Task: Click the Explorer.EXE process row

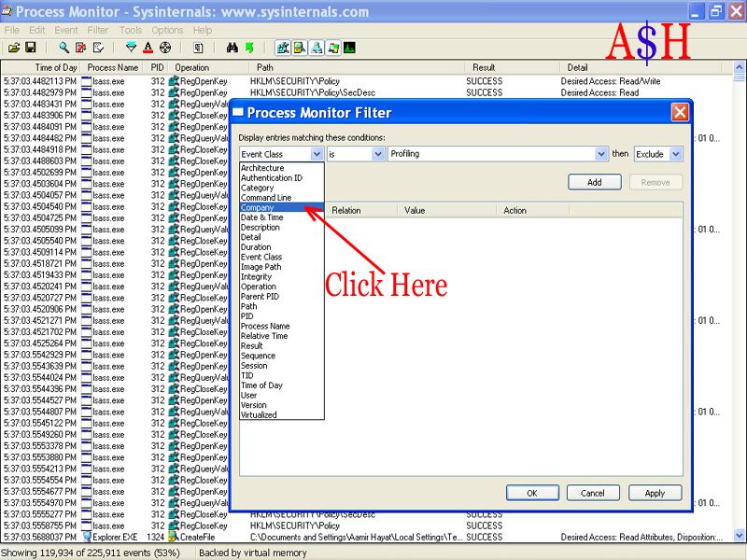Action: coord(366,537)
